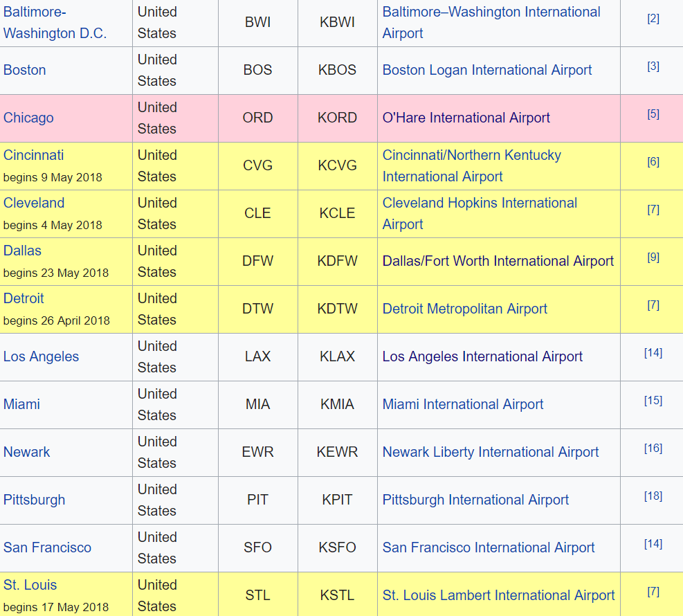
Task: Select the KBOS ICAO code cell
Action: tap(338, 70)
